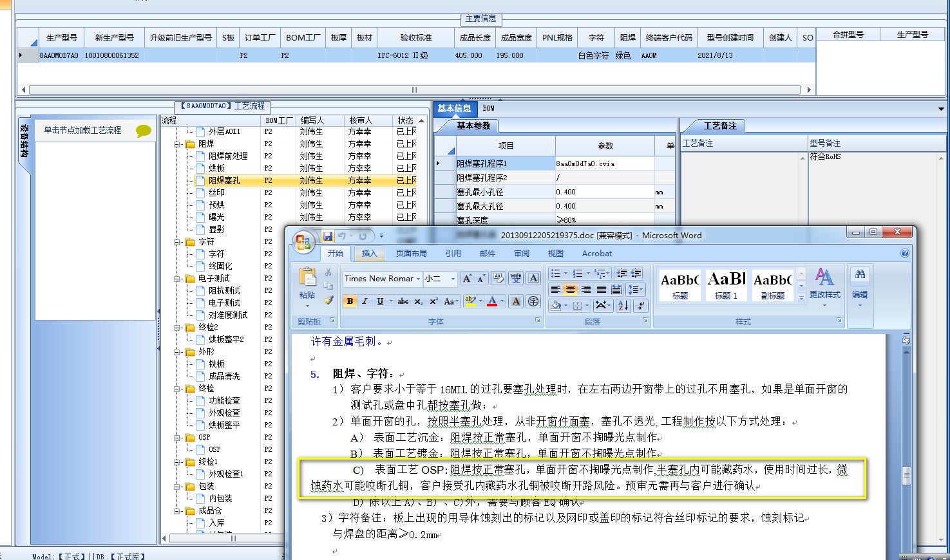Click the 设备结构 vertical side tab
Viewport: 950px width, 560px height.
coord(23,142)
